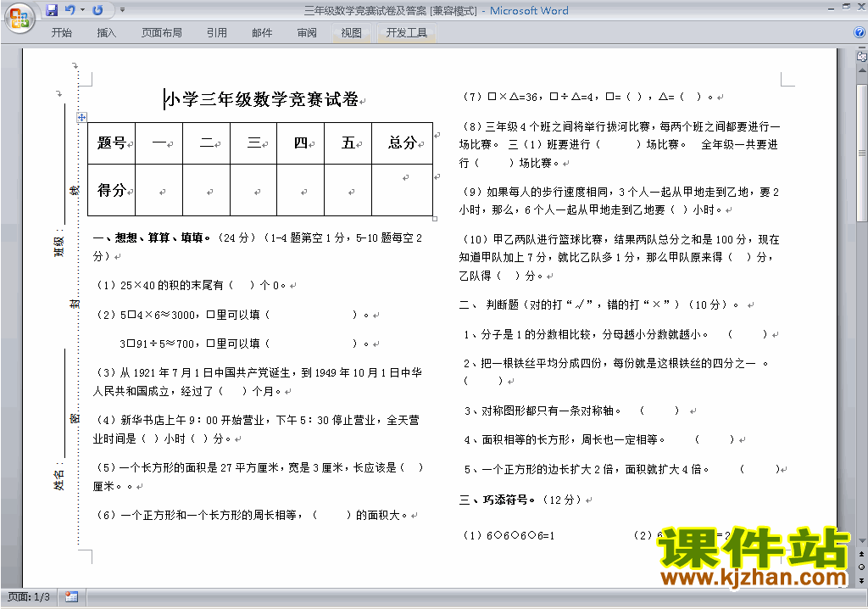Viewport: 868px width, 609px height.
Task: Click the 四 column header cell
Action: coord(301,143)
